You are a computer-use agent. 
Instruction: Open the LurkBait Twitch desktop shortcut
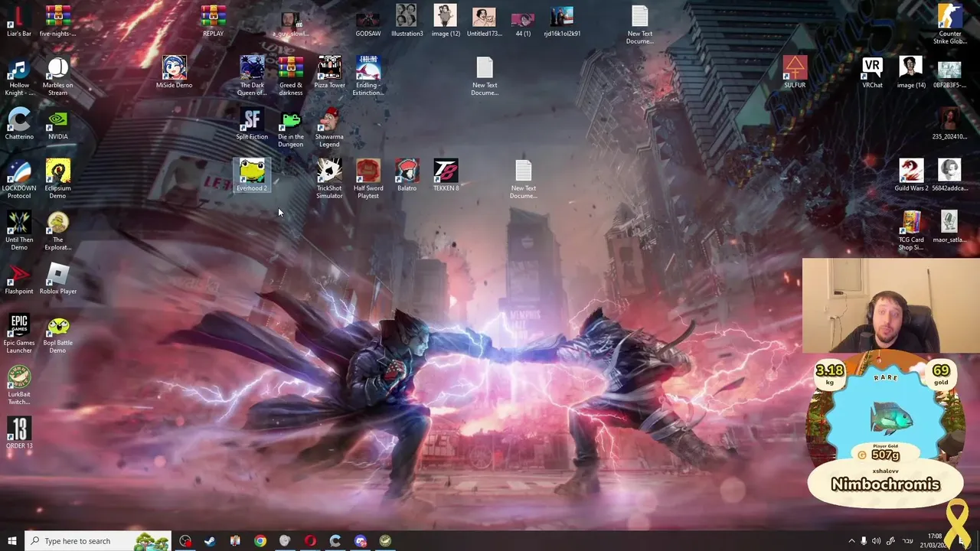(x=19, y=386)
